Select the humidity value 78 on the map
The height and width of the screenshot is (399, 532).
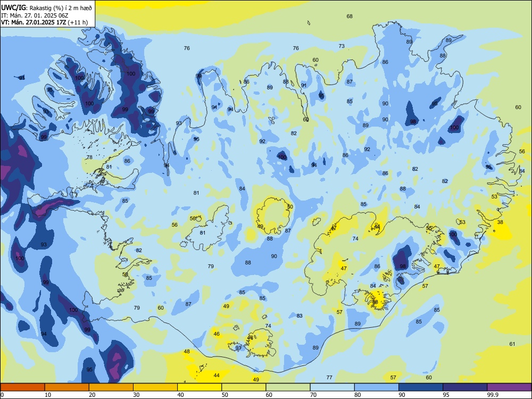89,157
